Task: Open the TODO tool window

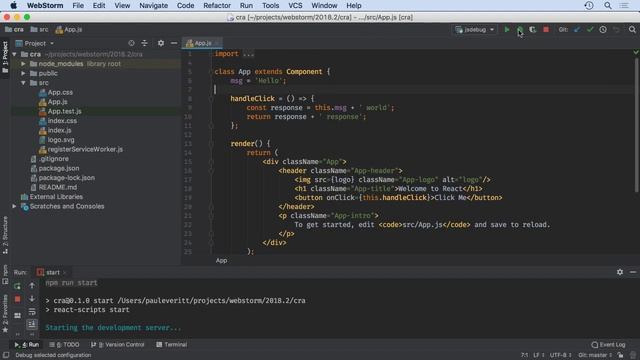Action: (64, 345)
